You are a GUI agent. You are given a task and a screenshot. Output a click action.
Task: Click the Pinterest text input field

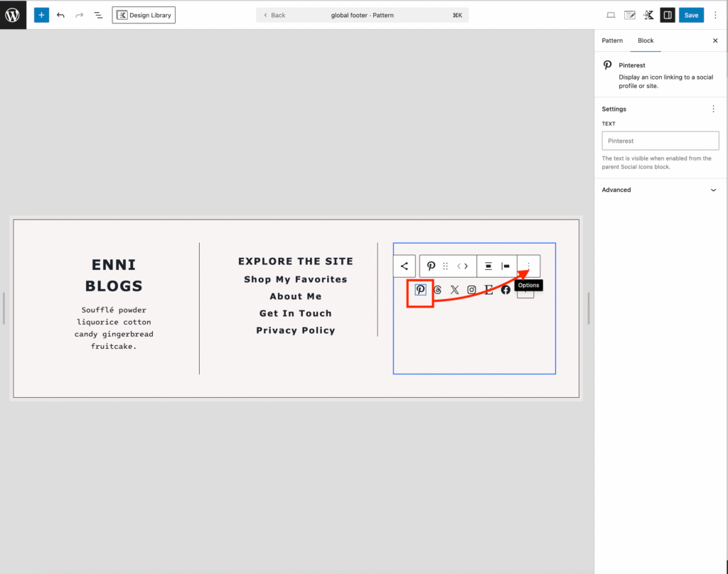coord(660,141)
